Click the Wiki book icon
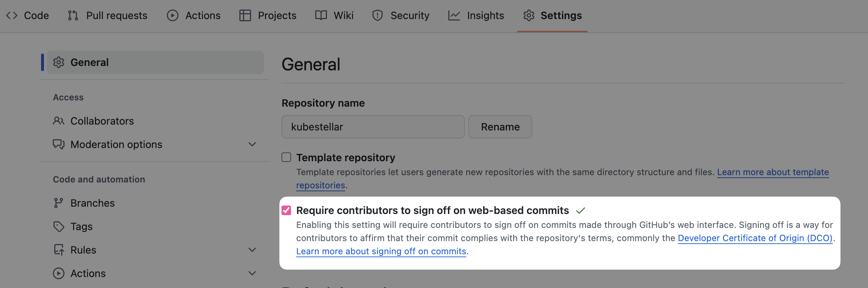The width and height of the screenshot is (868, 288). pyautogui.click(x=321, y=15)
